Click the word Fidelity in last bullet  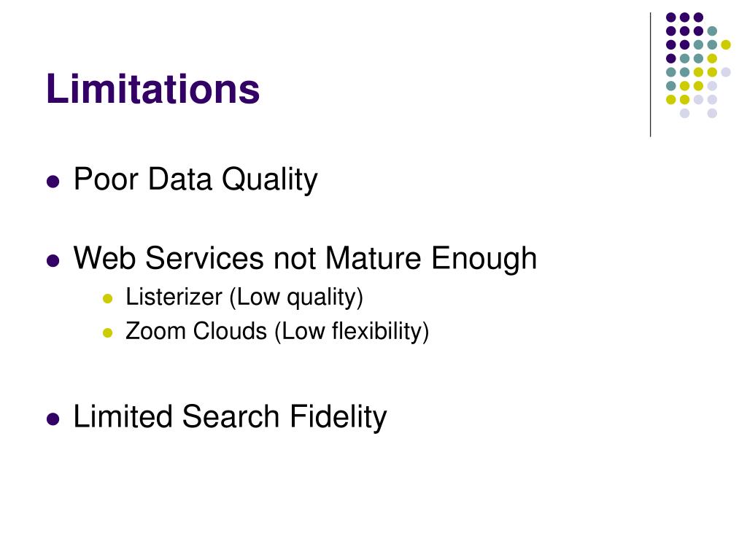pos(338,417)
